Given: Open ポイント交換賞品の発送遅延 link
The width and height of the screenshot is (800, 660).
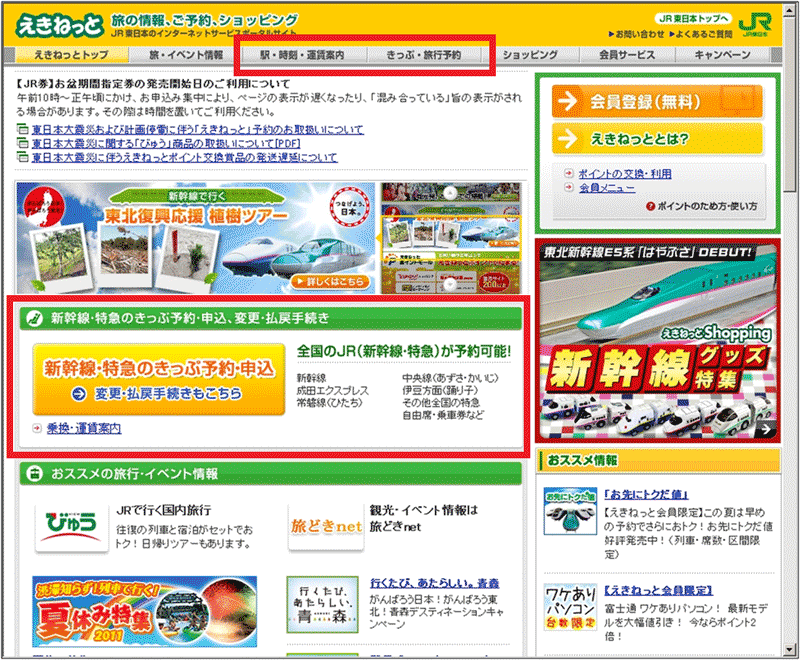Looking at the screenshot, I should 185,157.
